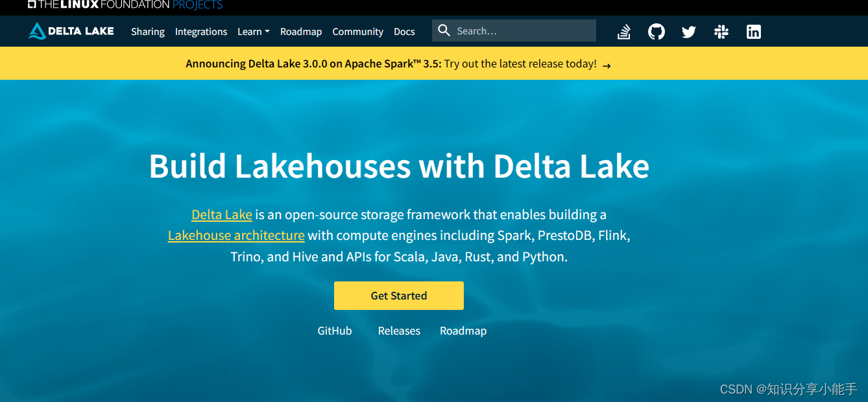The image size is (868, 402).
Task: Follow the yellow Delta Lake hyperlink
Action: pyautogui.click(x=222, y=215)
